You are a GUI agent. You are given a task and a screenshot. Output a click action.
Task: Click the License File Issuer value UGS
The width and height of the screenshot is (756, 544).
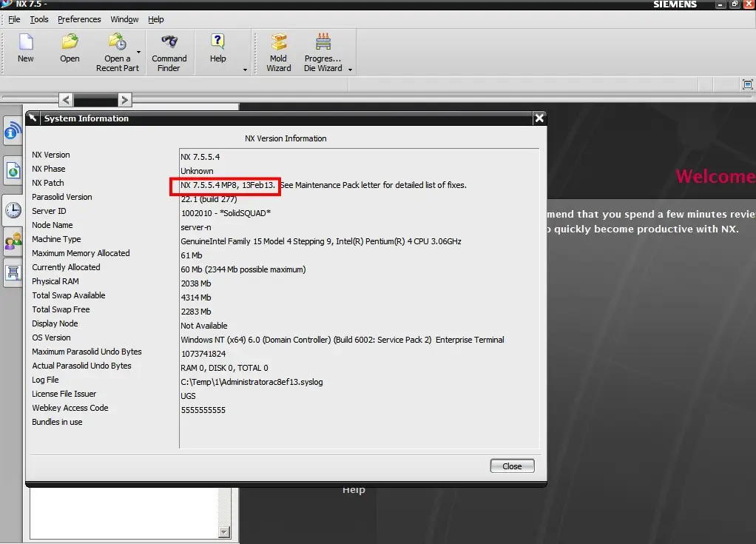188,396
